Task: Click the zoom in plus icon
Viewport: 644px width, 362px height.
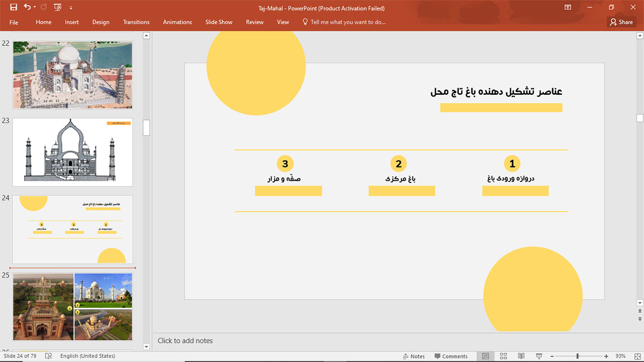Action: click(x=606, y=356)
